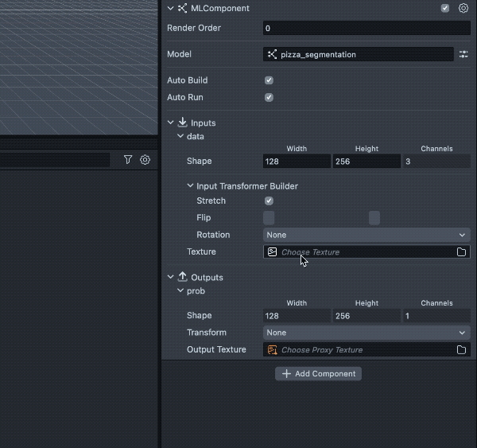This screenshot has height=448, width=477.
Task: Uncheck the Stretch checkbox
Action: pos(269,201)
